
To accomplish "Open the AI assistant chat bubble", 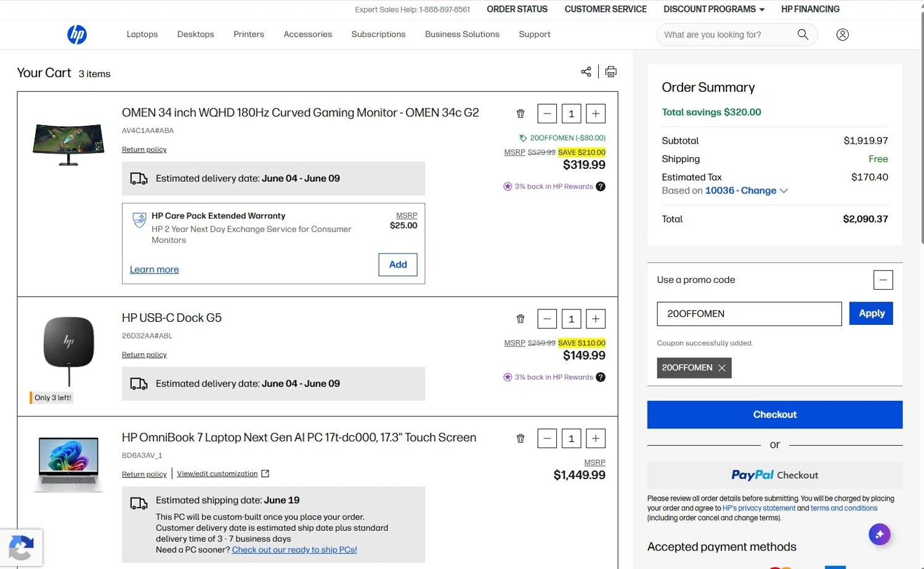I will point(880,534).
